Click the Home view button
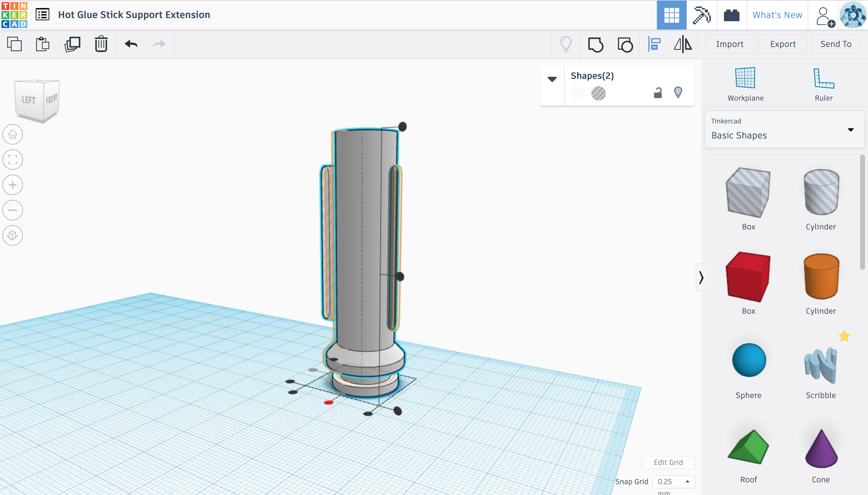868x495 pixels. pos(13,134)
